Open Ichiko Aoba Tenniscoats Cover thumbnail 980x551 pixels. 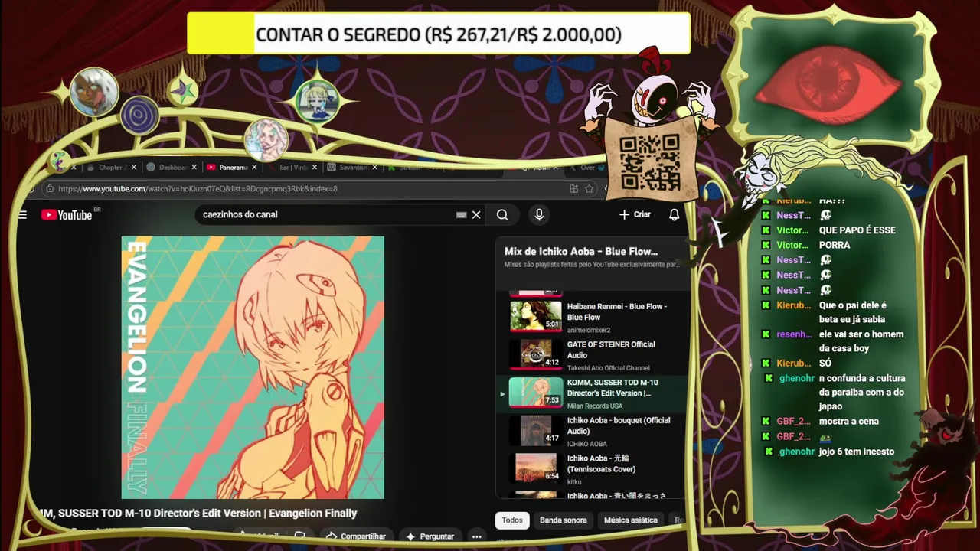click(536, 468)
